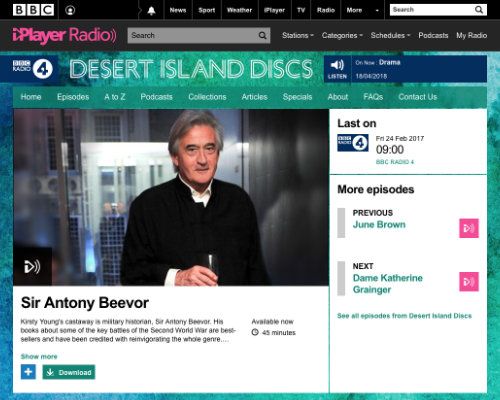500x400 pixels.
Task: Click the iPlayer Radio search magnifier icon
Action: point(263,35)
